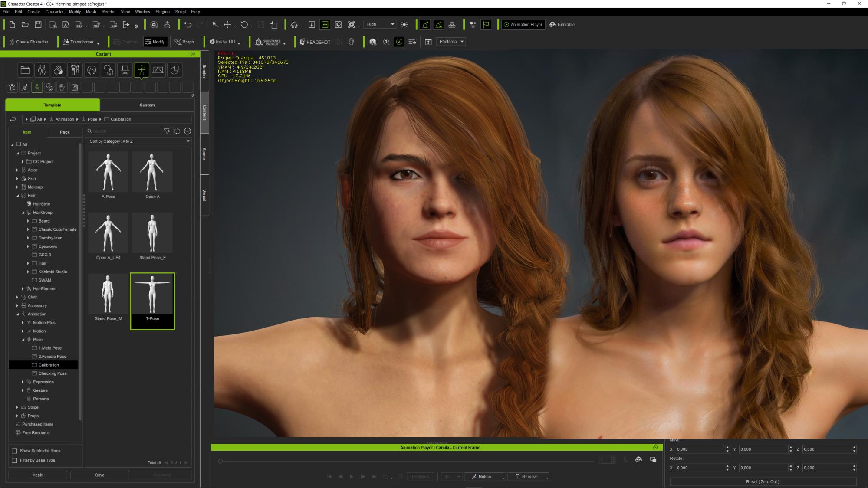
Task: Open the Accessory hat content icon
Action: tap(125, 70)
